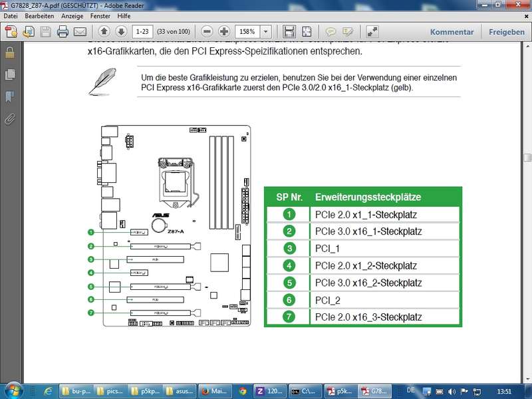Screen dimensions: 532x399
Task: Switch to the command prompt C:\ taskbar item
Action: pyautogui.click(x=305, y=391)
